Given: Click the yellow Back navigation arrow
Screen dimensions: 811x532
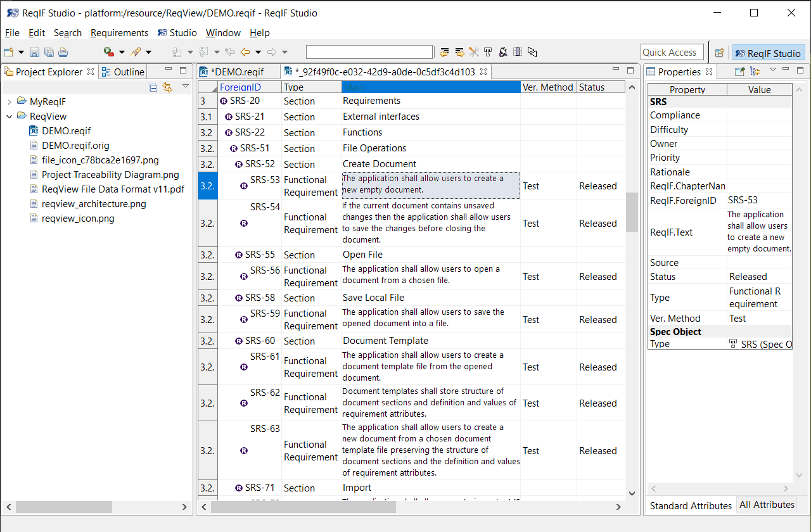Looking at the screenshot, I should pyautogui.click(x=245, y=53).
